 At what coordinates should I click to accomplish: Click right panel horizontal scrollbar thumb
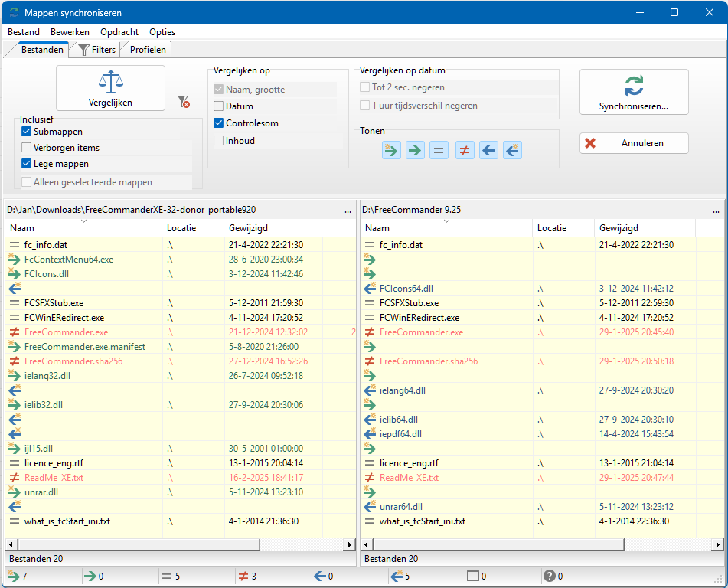(498, 544)
